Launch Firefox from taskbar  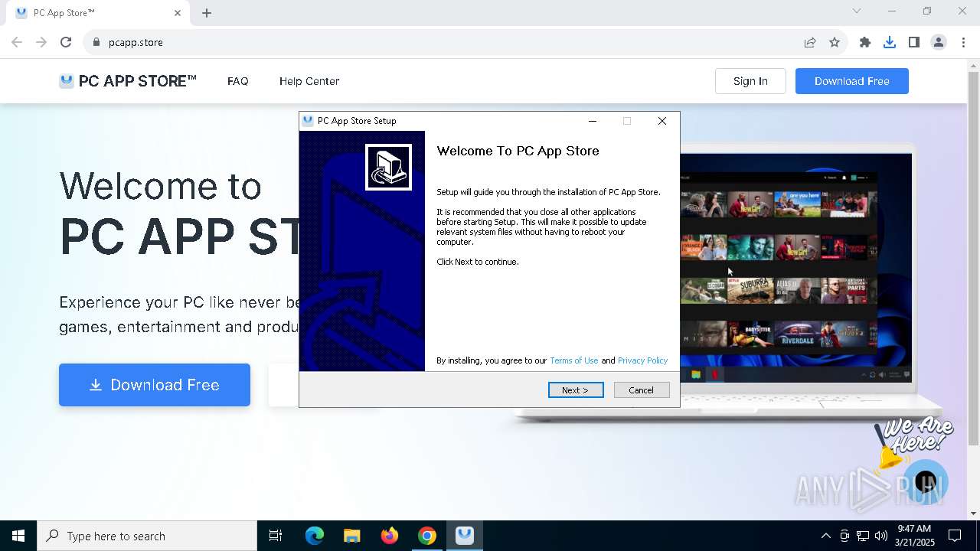click(x=390, y=536)
